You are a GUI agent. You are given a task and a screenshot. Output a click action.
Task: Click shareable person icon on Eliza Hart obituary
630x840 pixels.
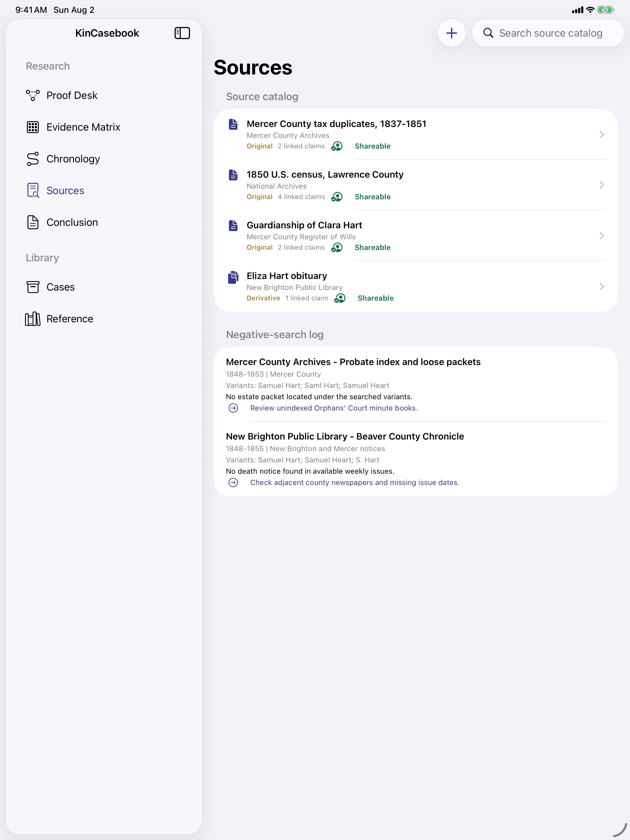(x=340, y=298)
